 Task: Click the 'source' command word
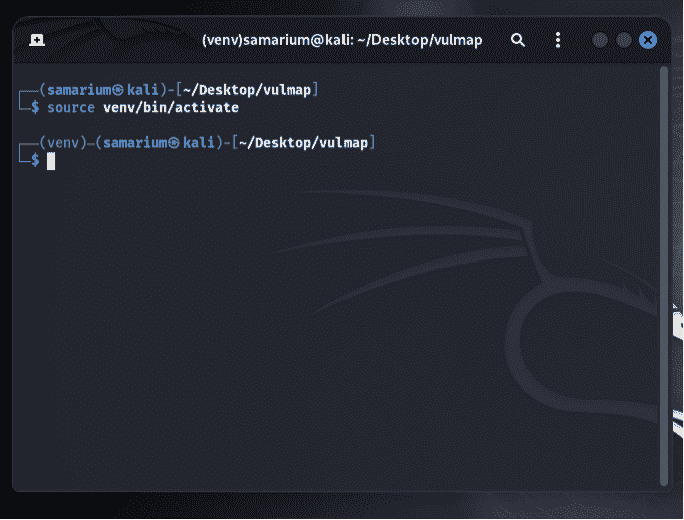tap(71, 108)
